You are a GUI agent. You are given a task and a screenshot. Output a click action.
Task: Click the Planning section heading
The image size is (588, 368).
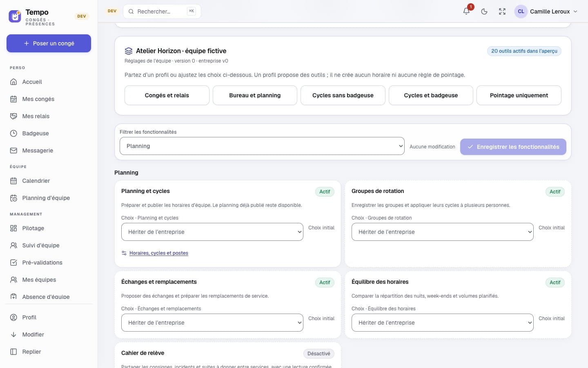[x=126, y=173]
